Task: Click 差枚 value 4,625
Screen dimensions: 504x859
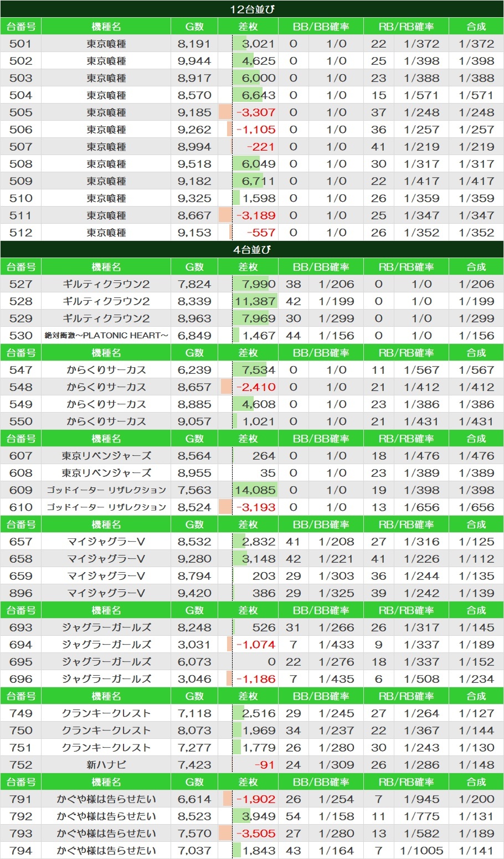Action: 259,61
